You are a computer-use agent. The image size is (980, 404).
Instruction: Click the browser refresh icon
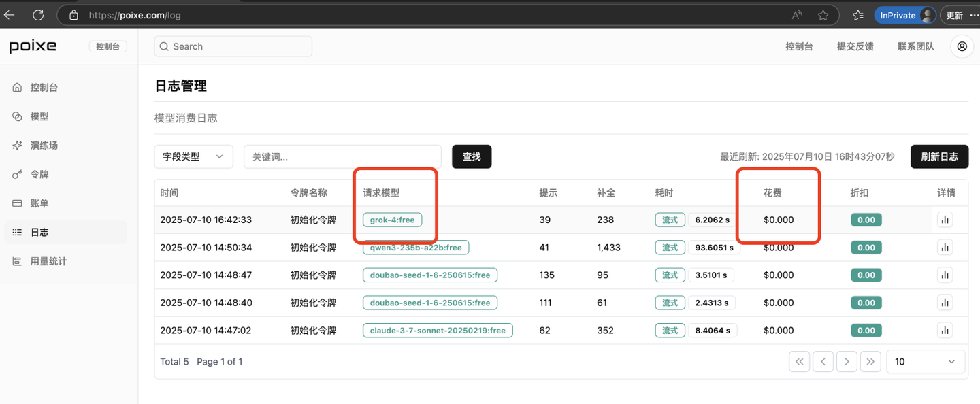[38, 15]
